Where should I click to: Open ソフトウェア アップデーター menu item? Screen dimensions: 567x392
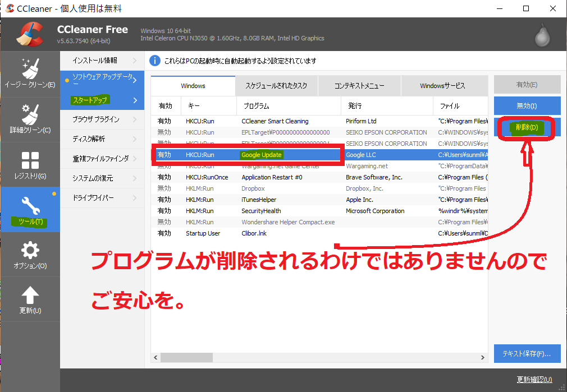point(102,80)
